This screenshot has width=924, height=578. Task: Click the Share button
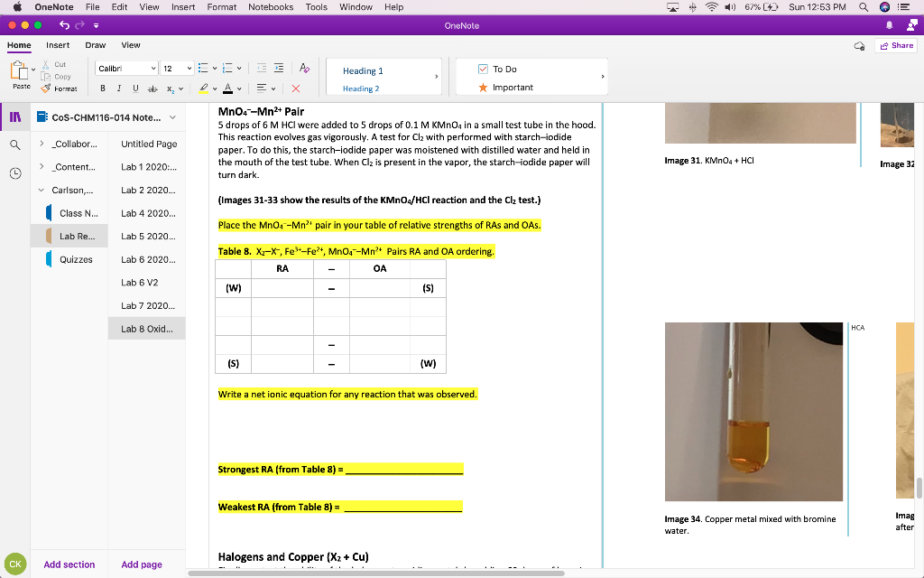tap(896, 46)
